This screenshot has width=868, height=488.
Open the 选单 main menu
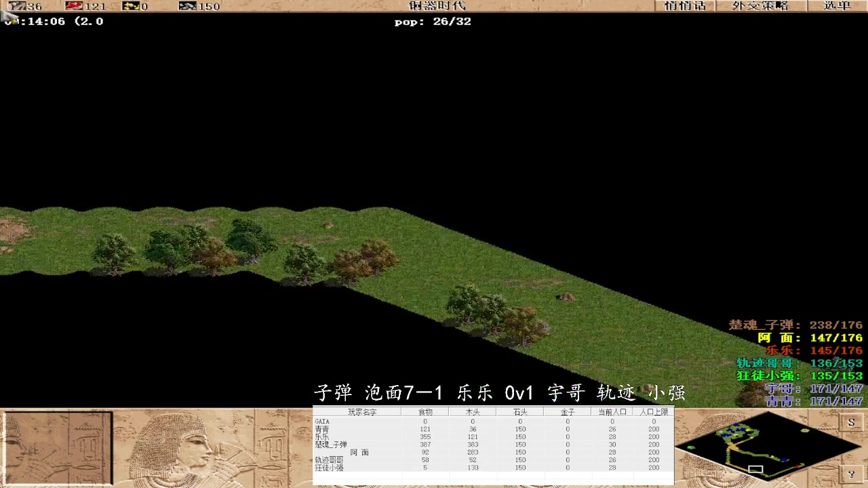tap(837, 6)
